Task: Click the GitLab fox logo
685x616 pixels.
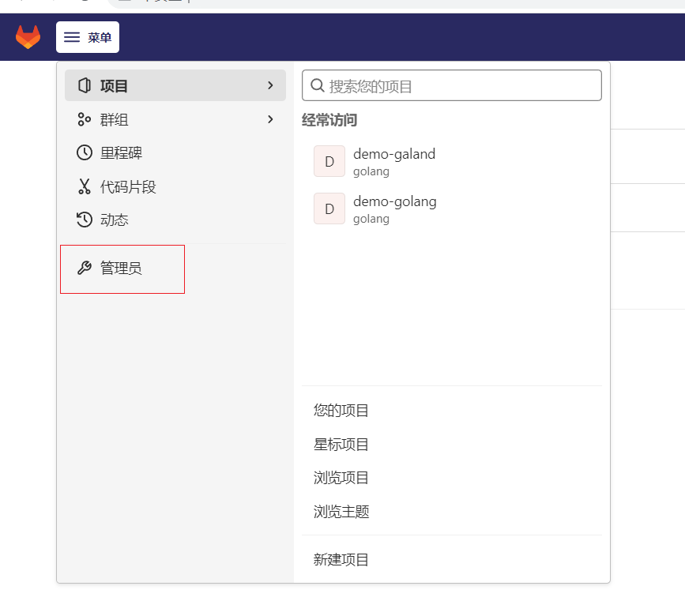Action: click(28, 36)
